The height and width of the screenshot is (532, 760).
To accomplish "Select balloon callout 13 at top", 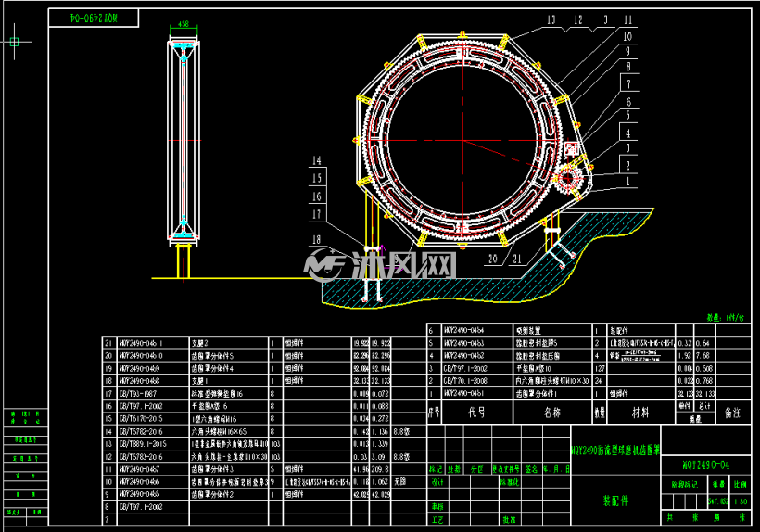I will (551, 19).
